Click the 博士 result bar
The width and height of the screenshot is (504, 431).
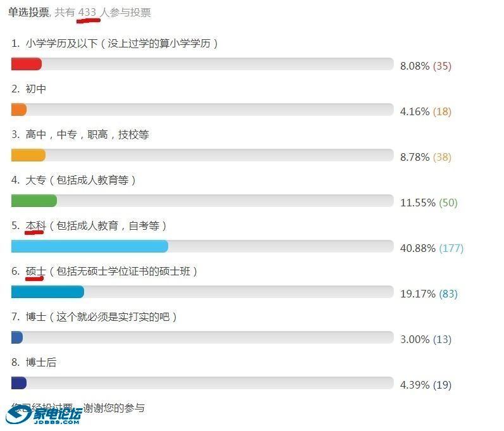point(17,337)
